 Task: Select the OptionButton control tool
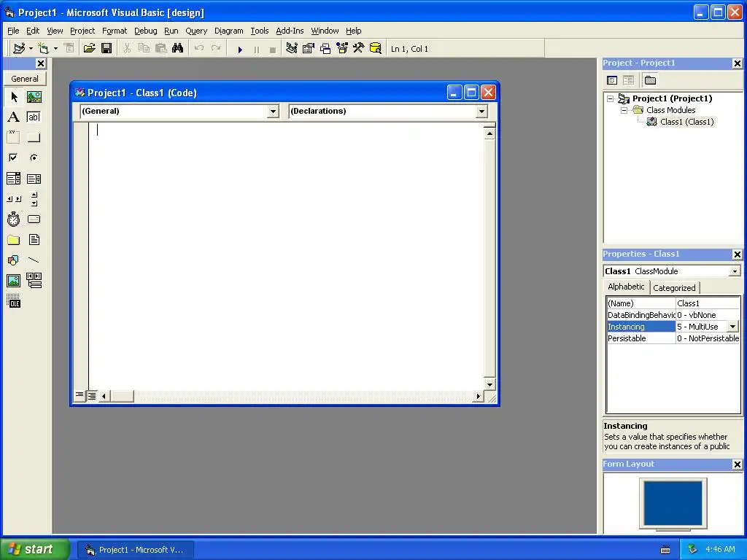click(34, 157)
